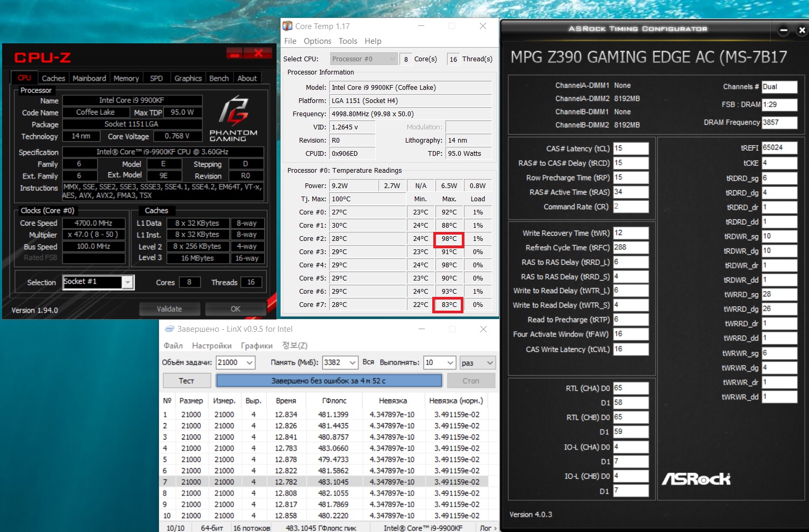Viewport: 809px width, 532px height.
Task: Click the Multiplier value 'x 47.0 ( 8 - 50 )'
Action: point(94,235)
